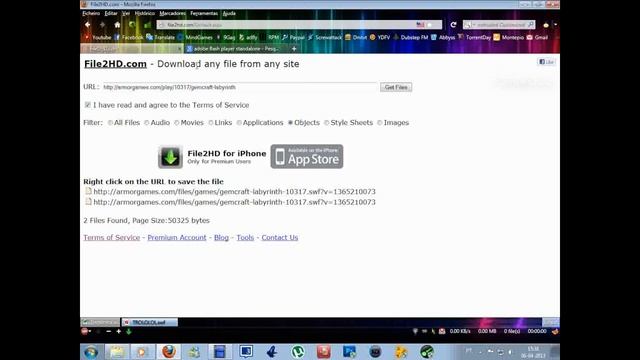The width and height of the screenshot is (640, 360).
Task: Click the Facebook Like button
Action: pyautogui.click(x=546, y=62)
